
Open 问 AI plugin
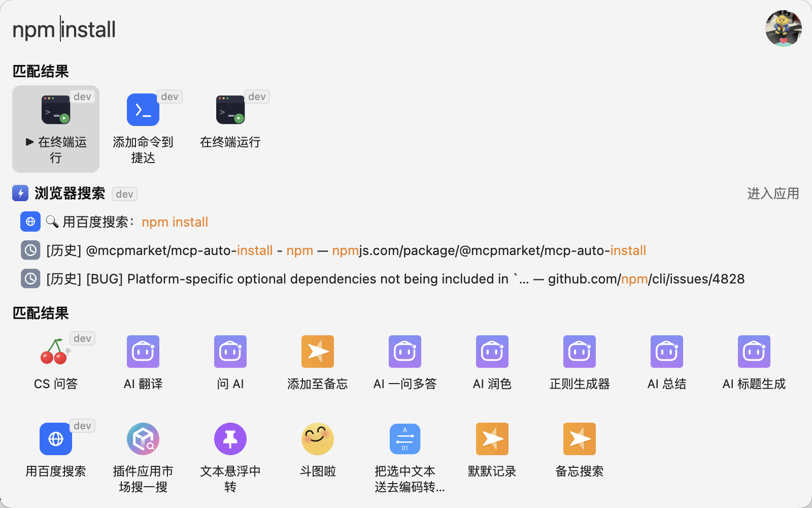[x=230, y=364]
